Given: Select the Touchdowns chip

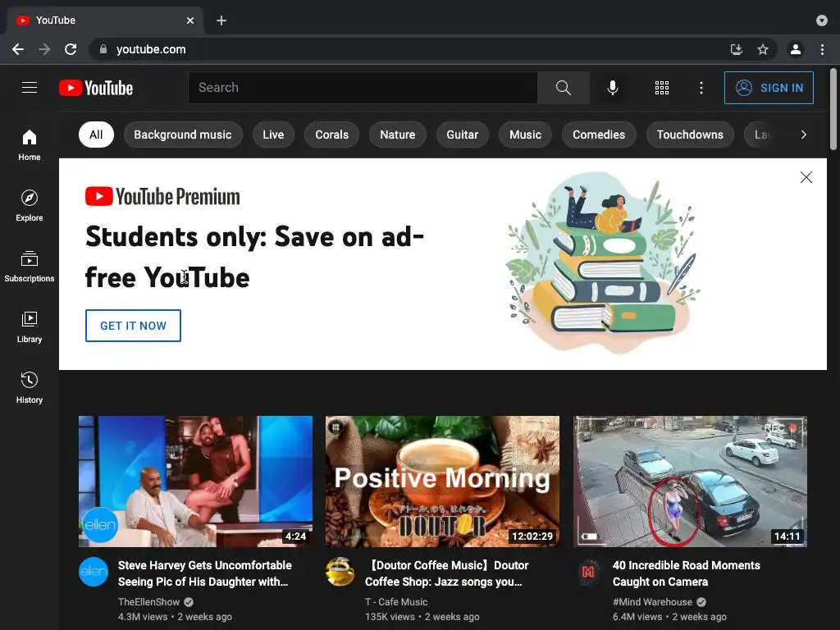Looking at the screenshot, I should point(690,135).
